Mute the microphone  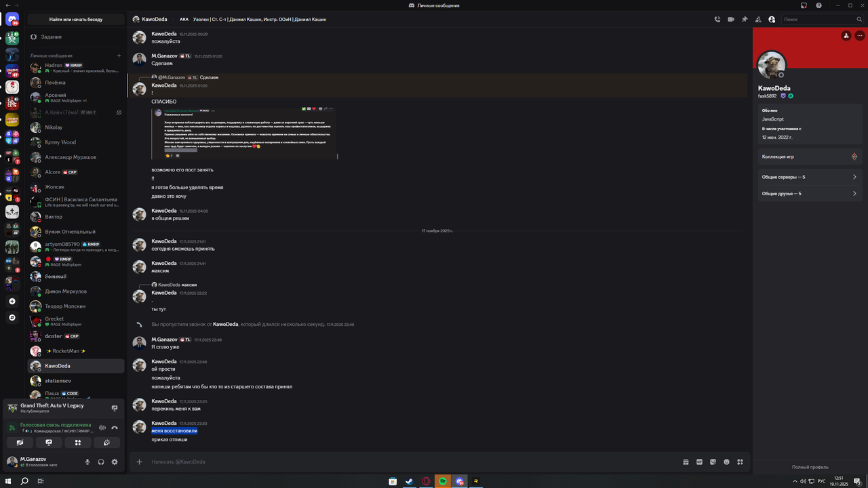[87, 462]
